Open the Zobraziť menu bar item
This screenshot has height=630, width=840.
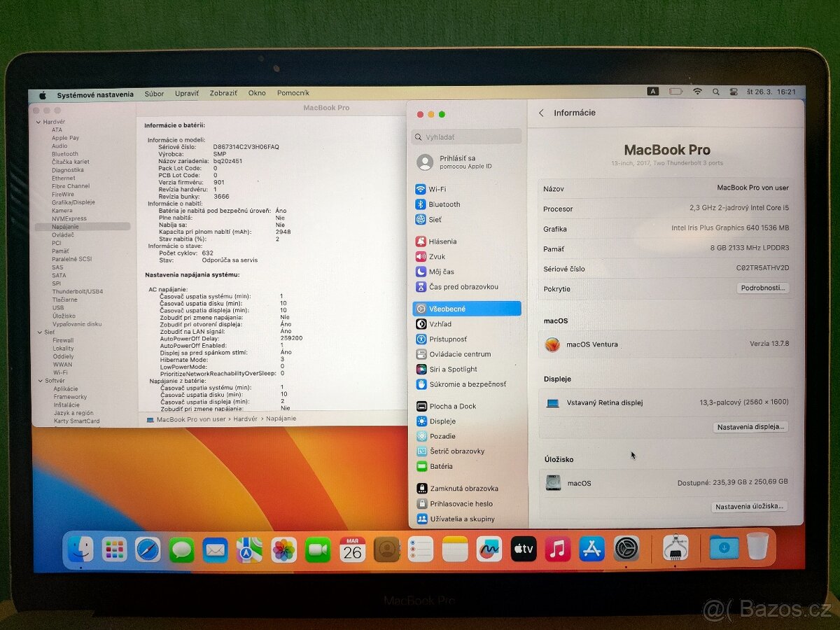coord(223,93)
